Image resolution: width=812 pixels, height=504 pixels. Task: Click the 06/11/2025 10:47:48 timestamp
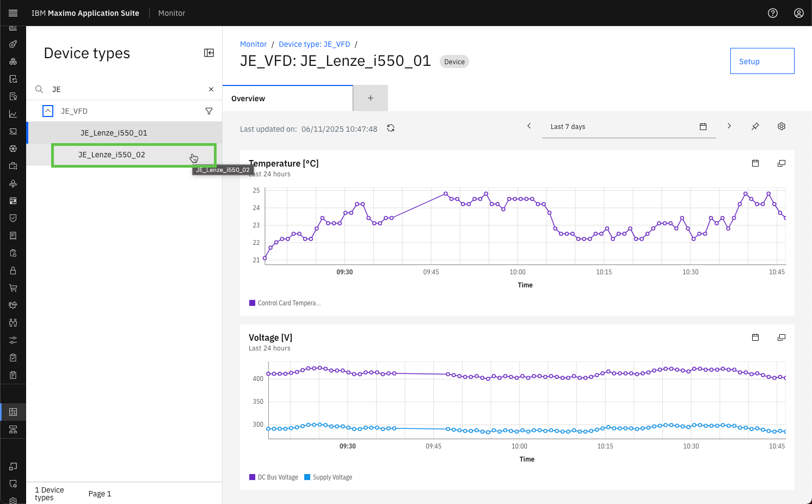340,129
